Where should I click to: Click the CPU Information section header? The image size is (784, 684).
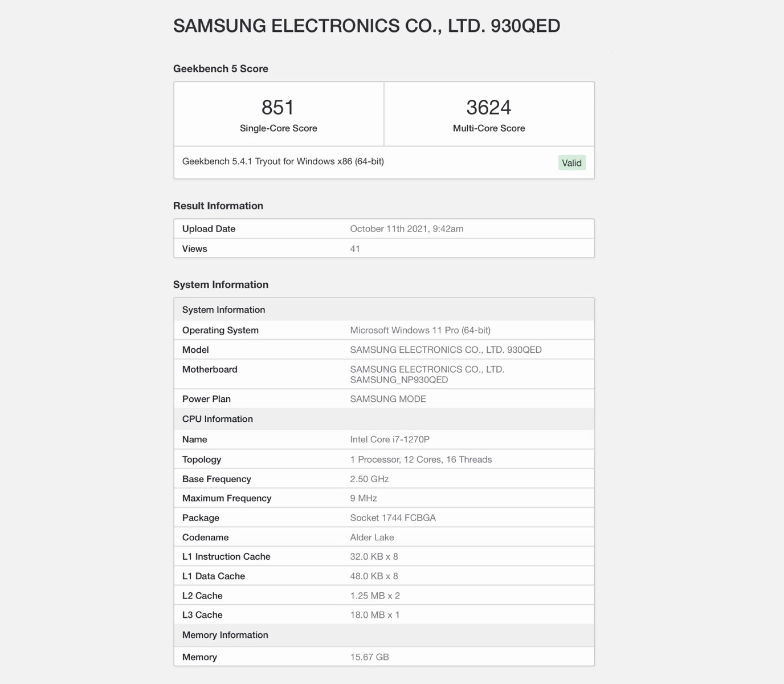pos(217,419)
